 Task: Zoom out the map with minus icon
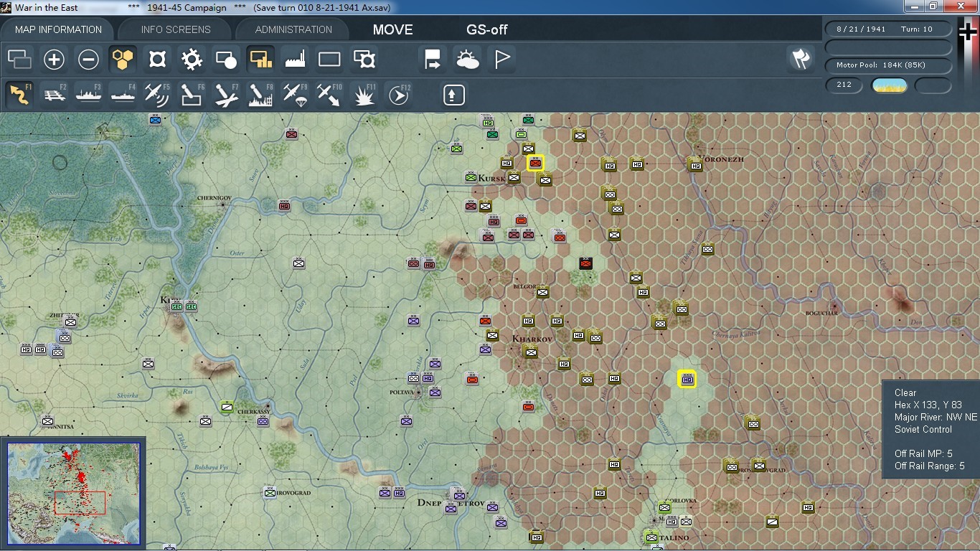pos(88,59)
